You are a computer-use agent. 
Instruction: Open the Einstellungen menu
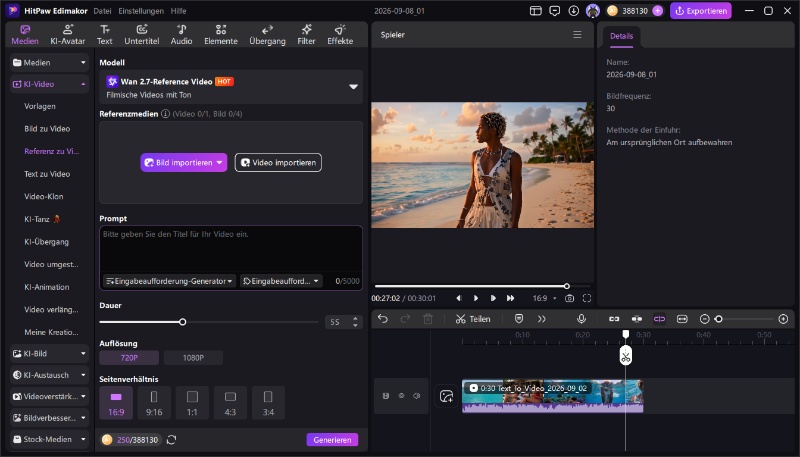[x=141, y=11]
